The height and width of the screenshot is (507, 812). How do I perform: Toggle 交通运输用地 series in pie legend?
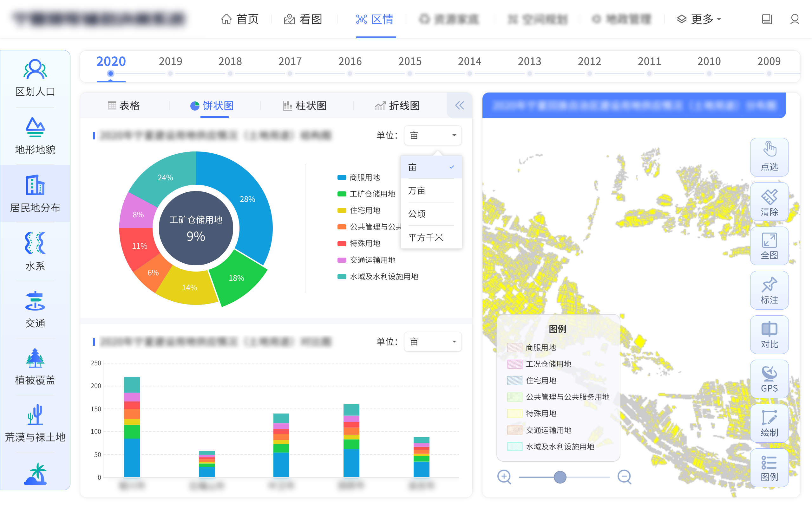point(372,260)
